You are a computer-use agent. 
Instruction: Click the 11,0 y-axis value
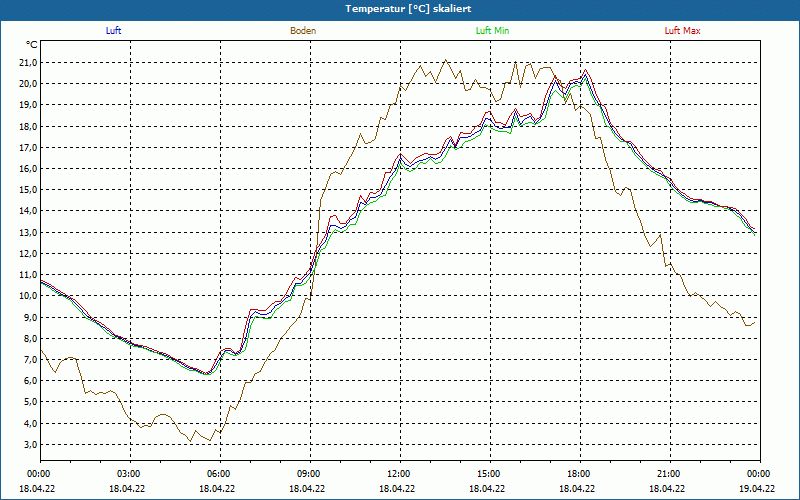coord(27,274)
